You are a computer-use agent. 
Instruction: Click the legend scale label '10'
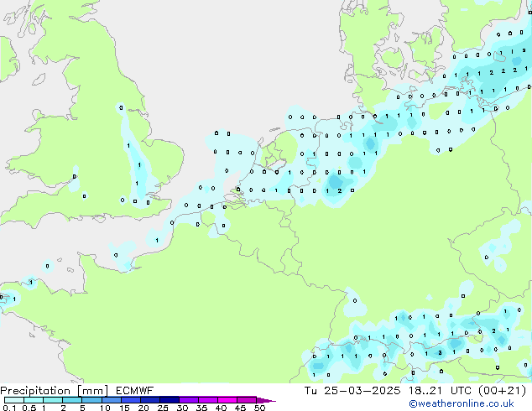coord(105,408)
